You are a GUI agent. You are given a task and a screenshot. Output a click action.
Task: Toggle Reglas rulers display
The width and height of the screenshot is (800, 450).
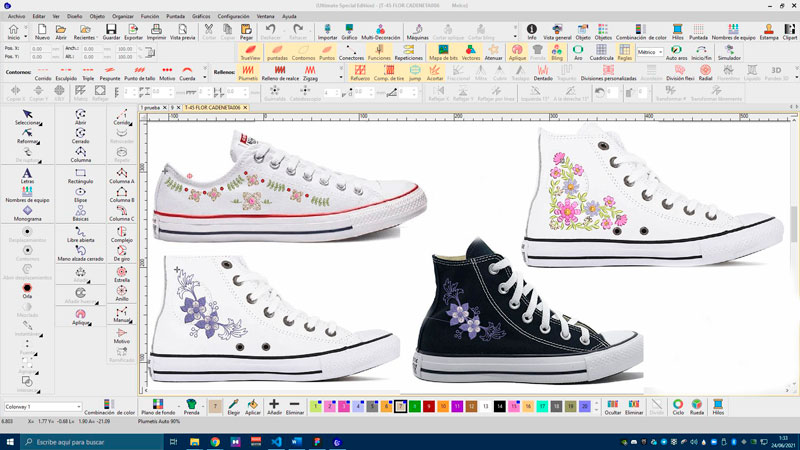tap(624, 53)
